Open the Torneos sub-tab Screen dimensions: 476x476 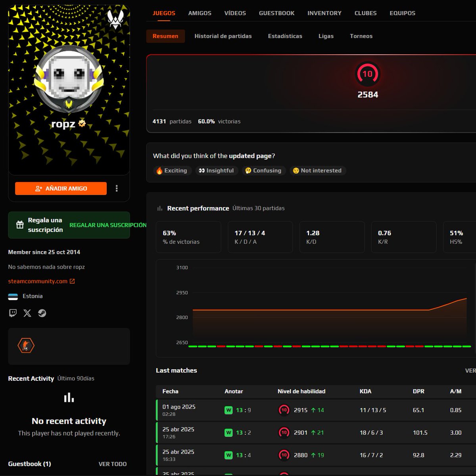click(x=361, y=36)
